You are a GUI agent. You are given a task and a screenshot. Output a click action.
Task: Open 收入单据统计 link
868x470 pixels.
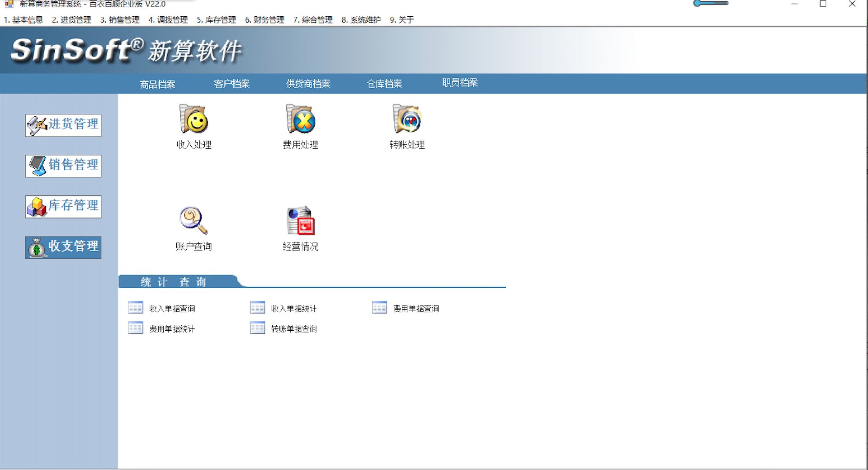pyautogui.click(x=294, y=309)
